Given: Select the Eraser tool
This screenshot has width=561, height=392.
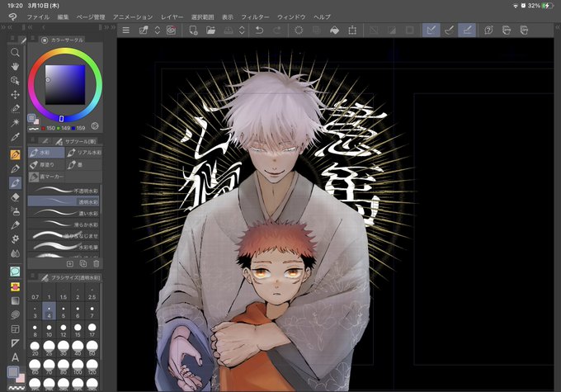Looking at the screenshot, I should (x=15, y=197).
